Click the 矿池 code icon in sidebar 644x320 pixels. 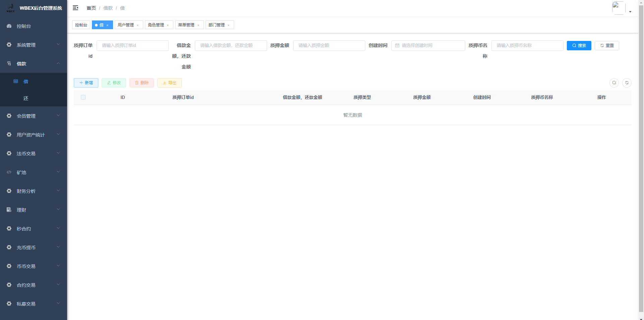pos(9,172)
